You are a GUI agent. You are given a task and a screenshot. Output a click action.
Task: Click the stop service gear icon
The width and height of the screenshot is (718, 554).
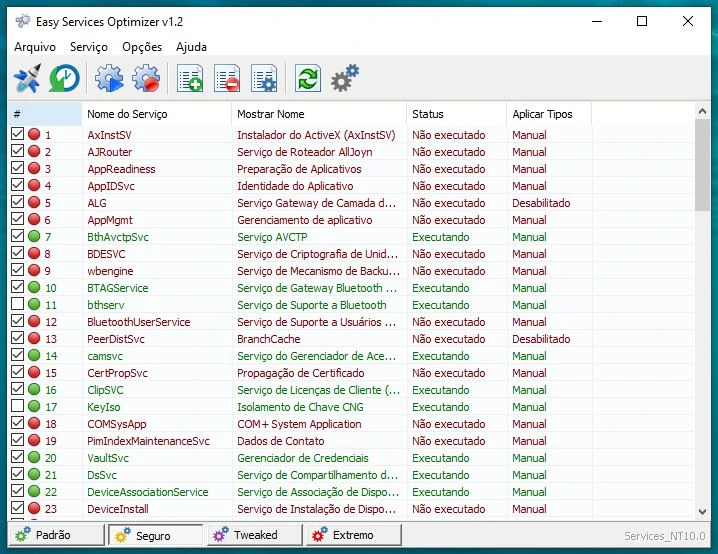coord(146,78)
